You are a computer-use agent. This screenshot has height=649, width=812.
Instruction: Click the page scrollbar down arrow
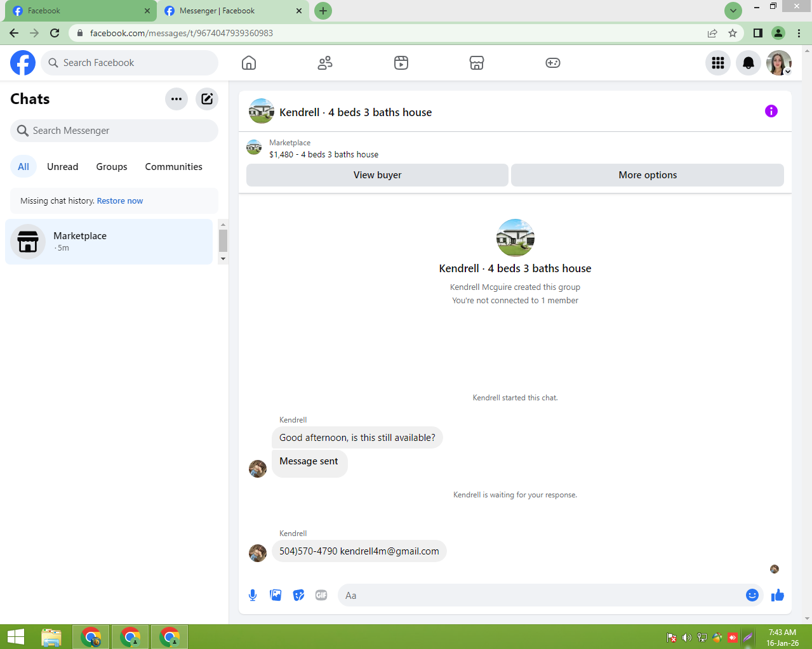[808, 619]
